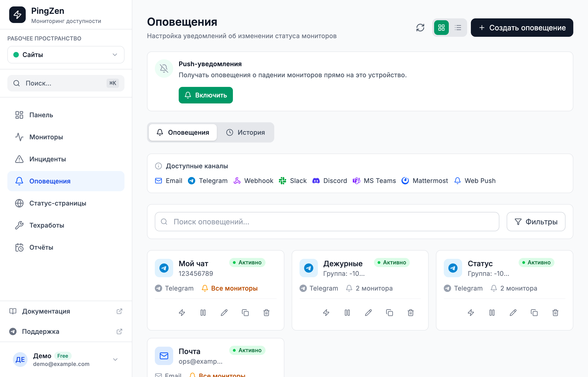
Task: Click the Мой чат Telegram card icon
Action: tap(164, 268)
